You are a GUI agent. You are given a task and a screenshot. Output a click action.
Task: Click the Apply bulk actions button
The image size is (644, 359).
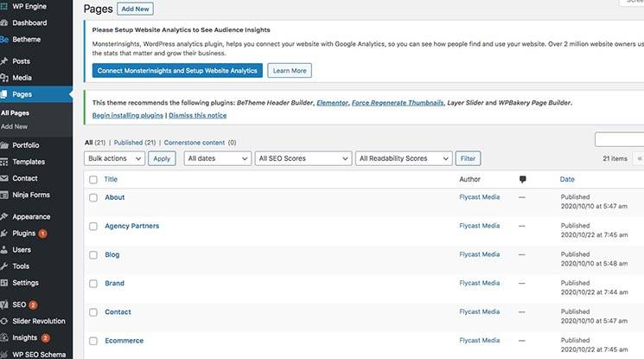162,158
